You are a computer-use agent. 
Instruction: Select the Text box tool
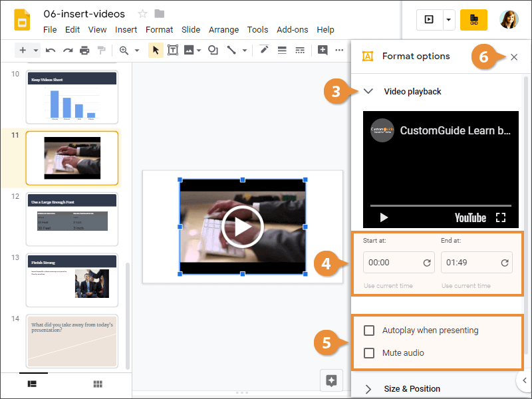pos(173,50)
